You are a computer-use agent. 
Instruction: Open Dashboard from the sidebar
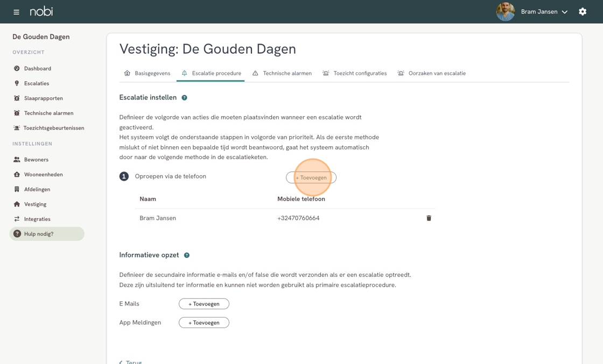pos(37,69)
